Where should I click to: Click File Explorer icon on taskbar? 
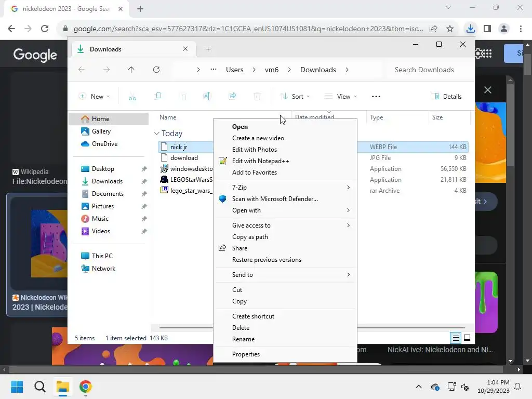(63, 387)
